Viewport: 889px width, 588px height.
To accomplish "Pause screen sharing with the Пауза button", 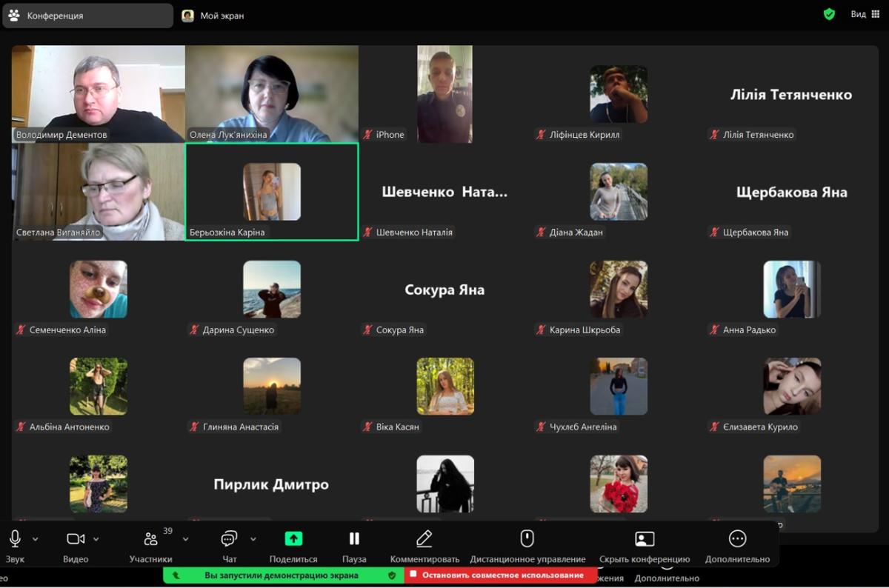I will coord(354,539).
